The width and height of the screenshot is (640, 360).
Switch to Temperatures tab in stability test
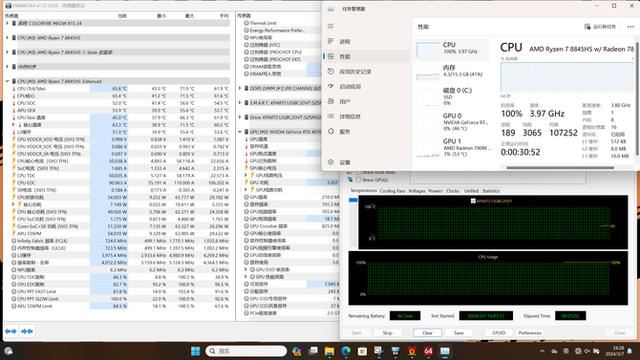click(x=363, y=191)
